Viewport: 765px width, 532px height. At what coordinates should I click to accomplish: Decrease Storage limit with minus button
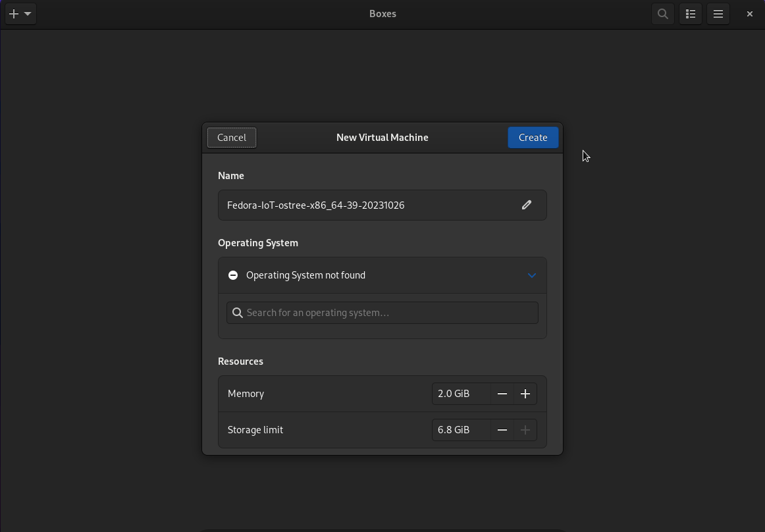(x=502, y=430)
